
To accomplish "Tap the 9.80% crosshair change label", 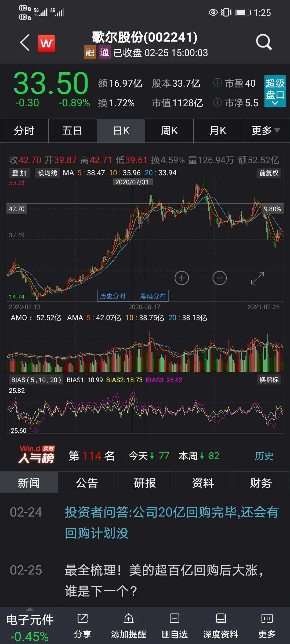I will 272,209.
